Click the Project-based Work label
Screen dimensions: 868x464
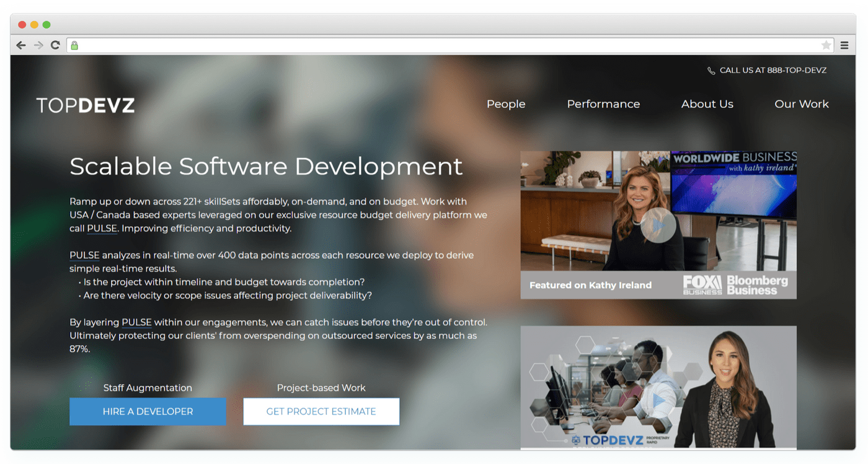pos(321,388)
